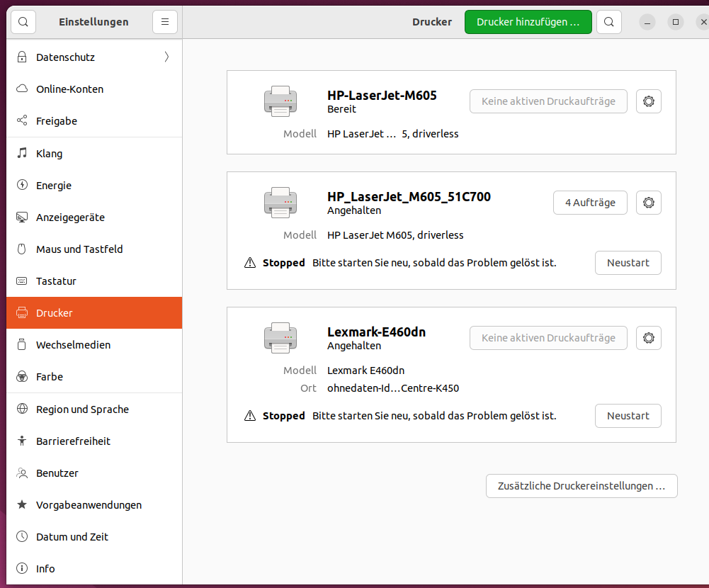Click the mouse icon beside Maus und Tastfeld

(x=22, y=249)
